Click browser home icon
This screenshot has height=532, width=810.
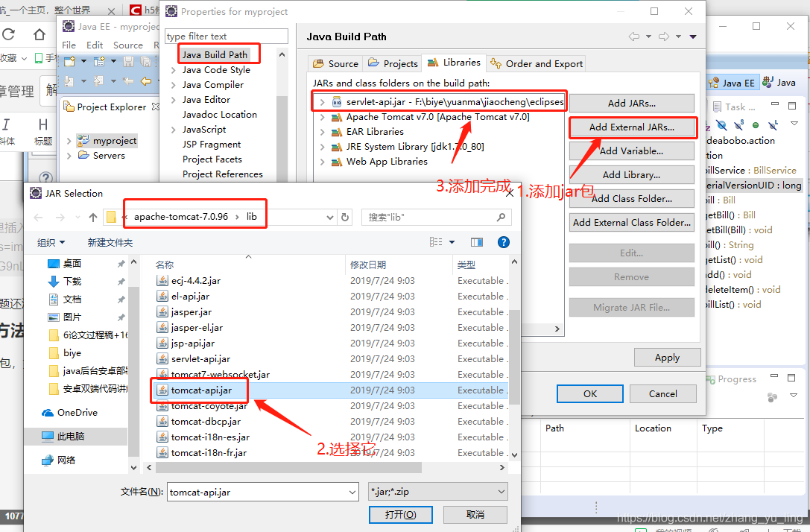[39, 34]
